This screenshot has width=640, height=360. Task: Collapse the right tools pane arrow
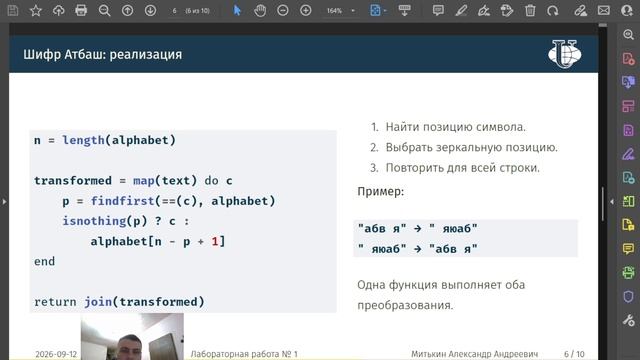[x=611, y=201]
